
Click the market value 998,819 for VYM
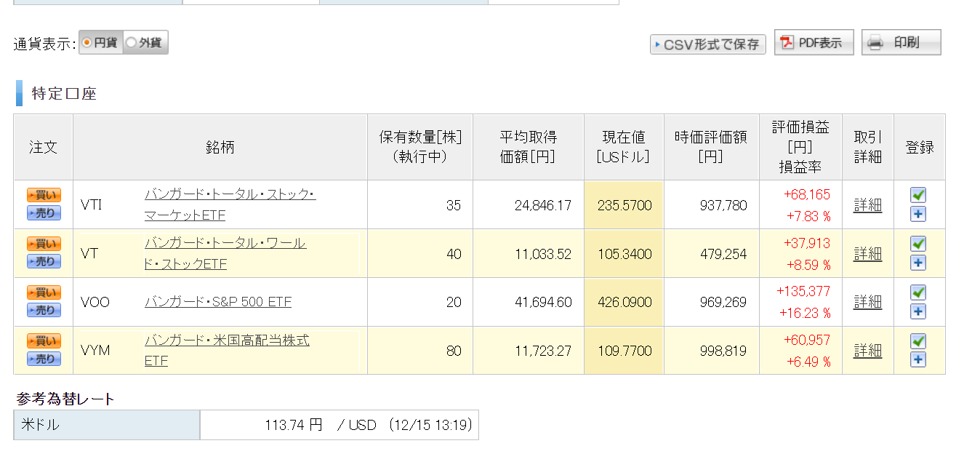tap(722, 351)
